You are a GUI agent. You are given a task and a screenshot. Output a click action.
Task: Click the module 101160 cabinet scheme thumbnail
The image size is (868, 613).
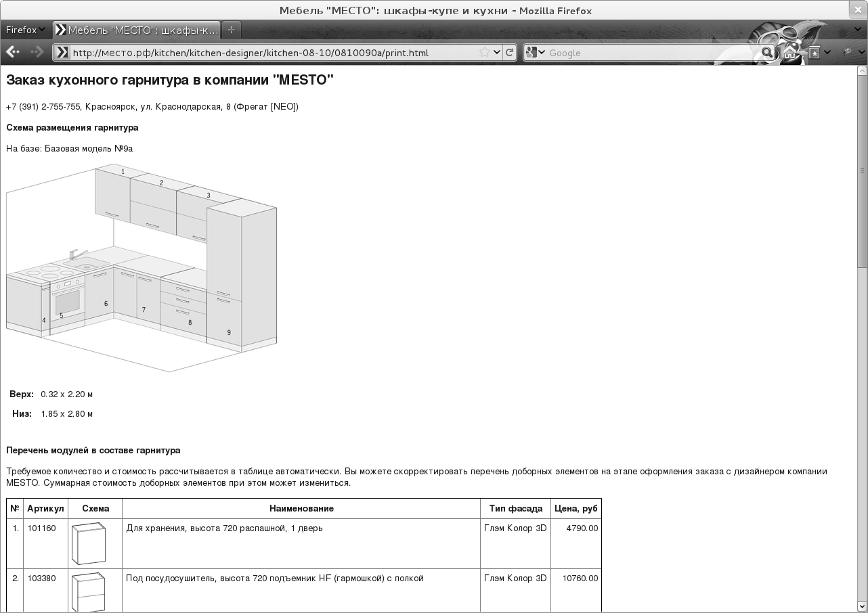[88, 543]
